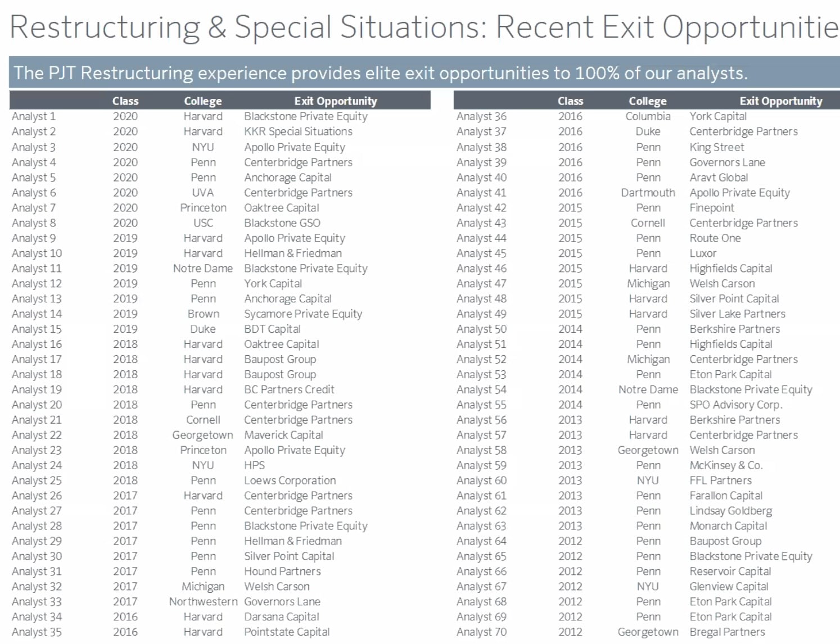Click the 'Columbia' college cell
This screenshot has height=644, width=840.
pyautogui.click(x=648, y=116)
